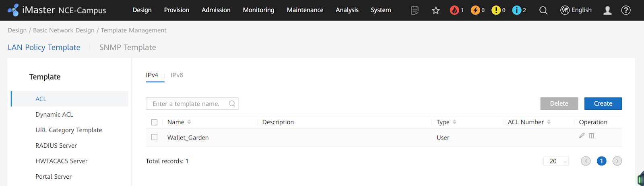The image size is (644, 186).
Task: Tick the select-all checkbox in table header
Action: pos(154,122)
